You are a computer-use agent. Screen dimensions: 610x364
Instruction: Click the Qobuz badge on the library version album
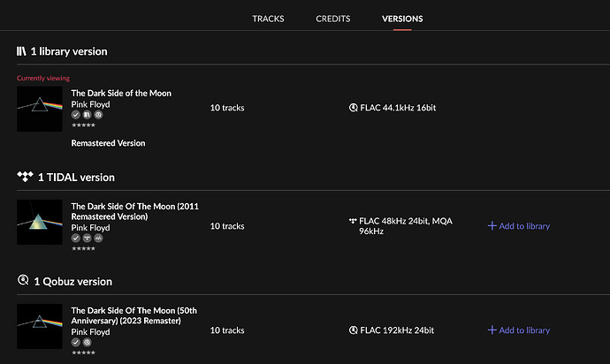(98, 115)
